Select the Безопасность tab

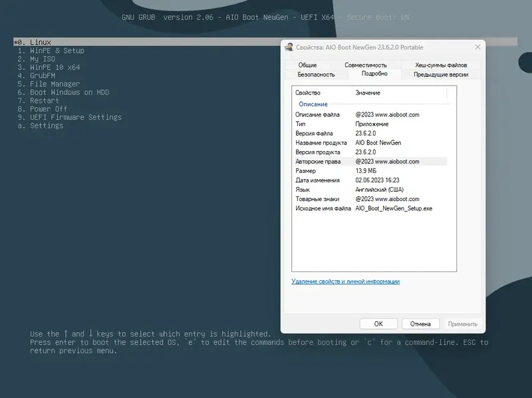(317, 75)
